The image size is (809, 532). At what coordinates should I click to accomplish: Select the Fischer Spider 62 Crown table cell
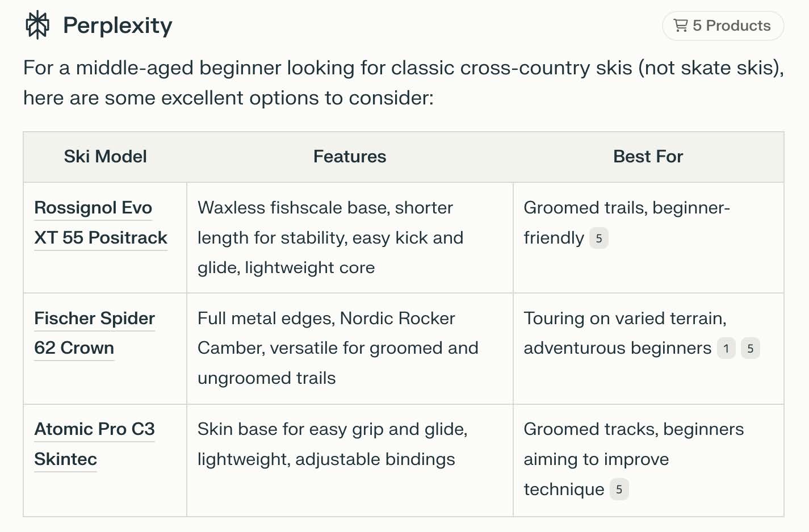(x=104, y=349)
